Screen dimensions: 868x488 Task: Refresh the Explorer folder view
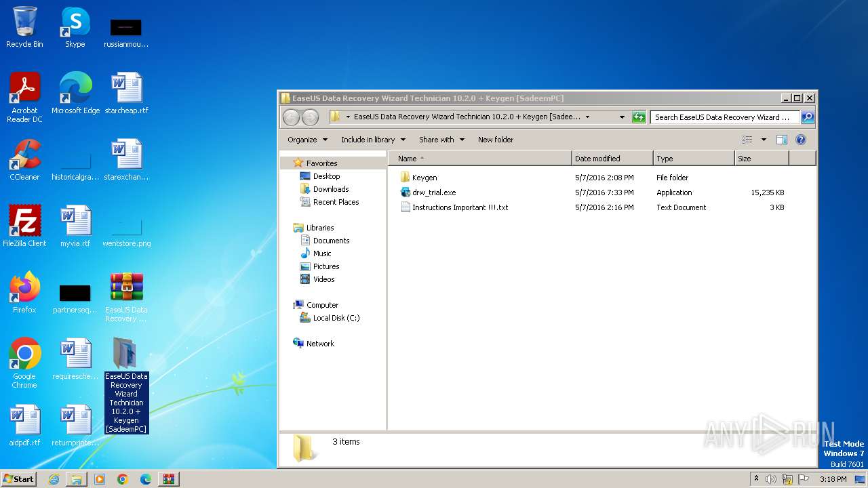click(x=639, y=117)
